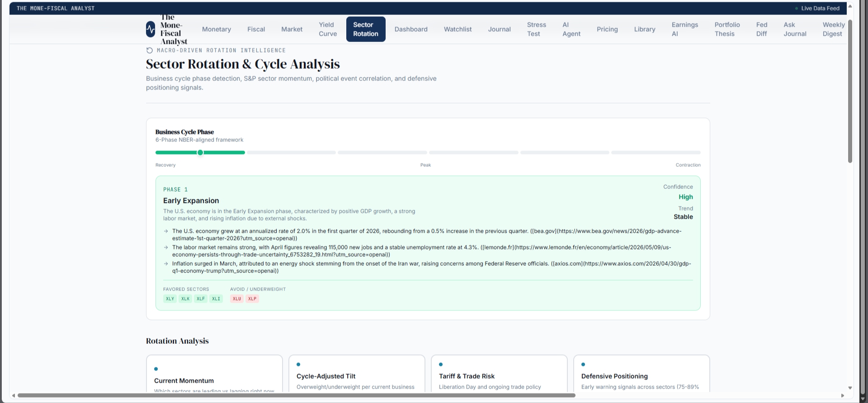Click the active green first phase segment
Viewport: 868px width, 403px height.
coord(200,152)
